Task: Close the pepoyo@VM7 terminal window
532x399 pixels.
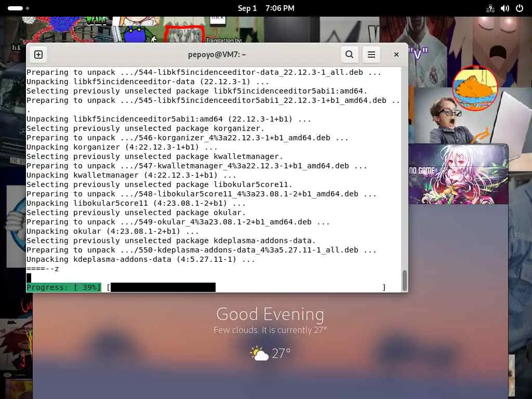Action: [396, 55]
